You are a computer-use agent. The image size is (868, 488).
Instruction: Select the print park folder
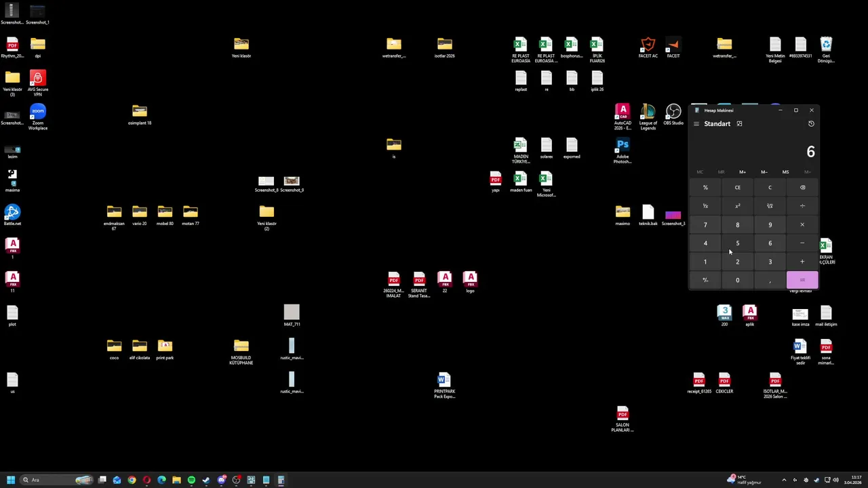165,350
